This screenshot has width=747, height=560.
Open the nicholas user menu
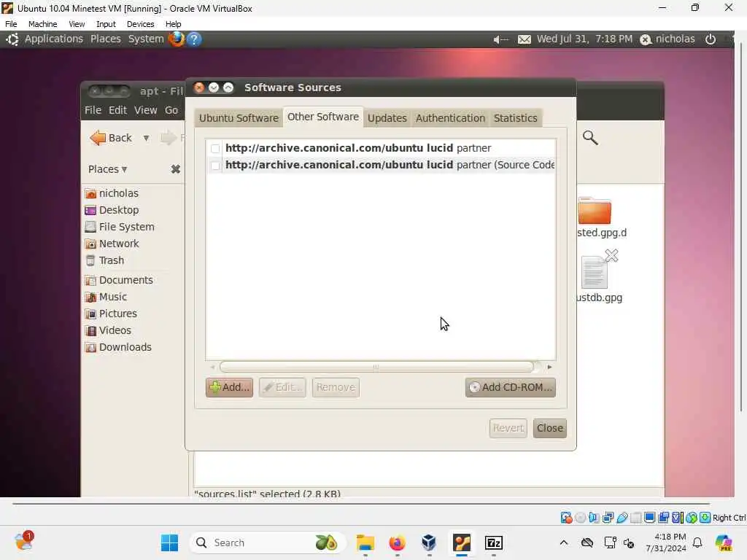(x=668, y=39)
